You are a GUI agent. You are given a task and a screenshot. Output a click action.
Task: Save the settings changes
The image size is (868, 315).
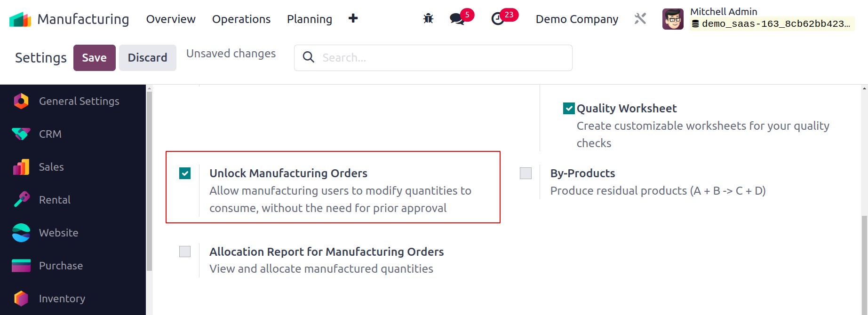95,58
